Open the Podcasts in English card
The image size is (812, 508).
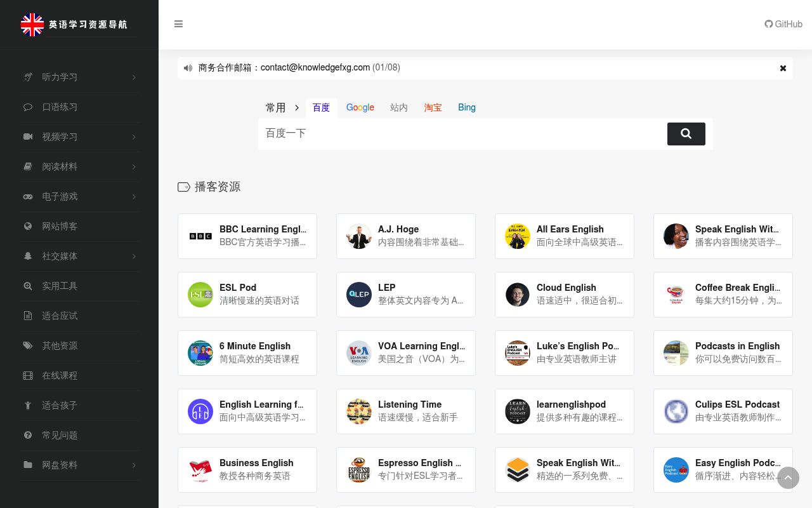coord(723,353)
